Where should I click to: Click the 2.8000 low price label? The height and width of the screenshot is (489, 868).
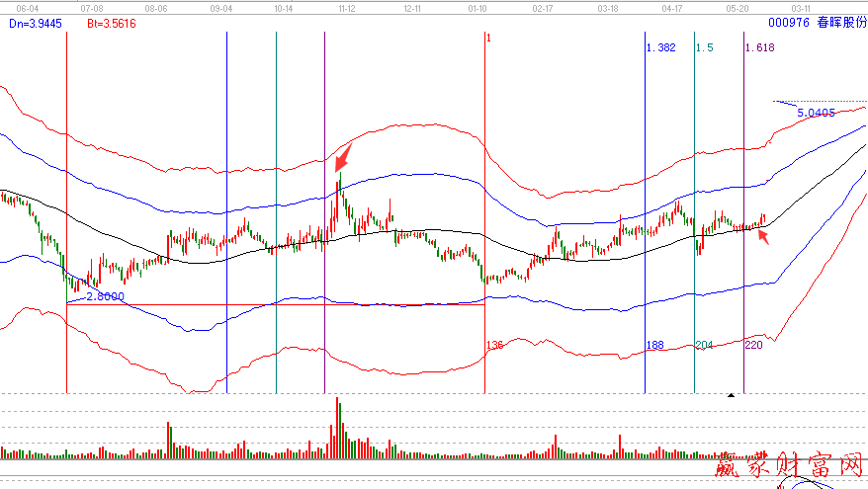pyautogui.click(x=104, y=295)
